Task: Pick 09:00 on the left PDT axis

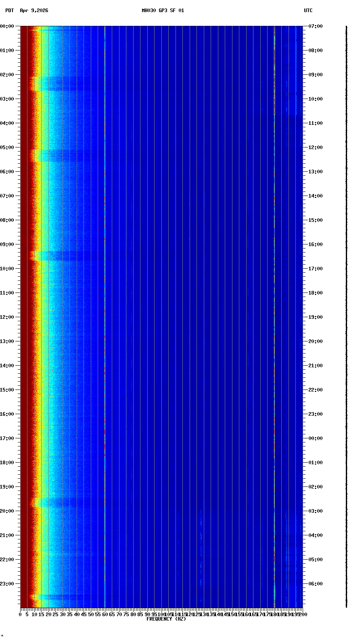Action: pos(7,244)
